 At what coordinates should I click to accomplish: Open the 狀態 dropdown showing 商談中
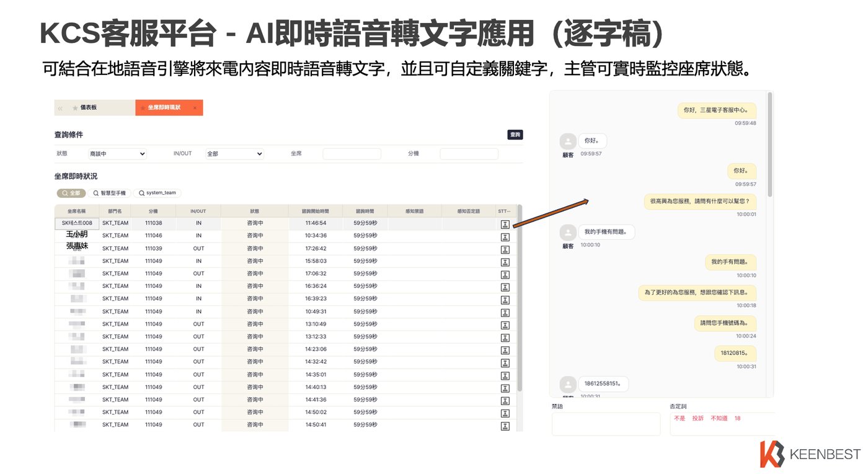click(118, 154)
